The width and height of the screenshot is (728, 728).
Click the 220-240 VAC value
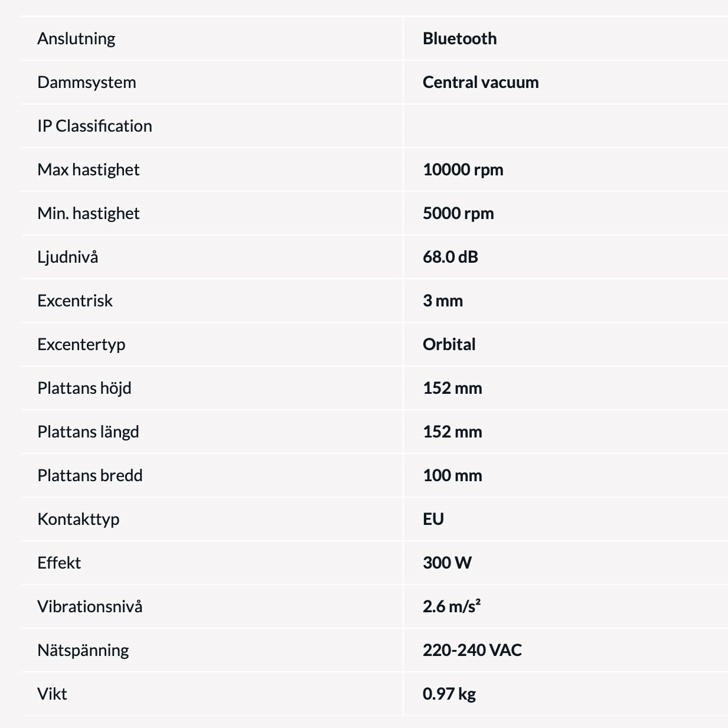[472, 650]
